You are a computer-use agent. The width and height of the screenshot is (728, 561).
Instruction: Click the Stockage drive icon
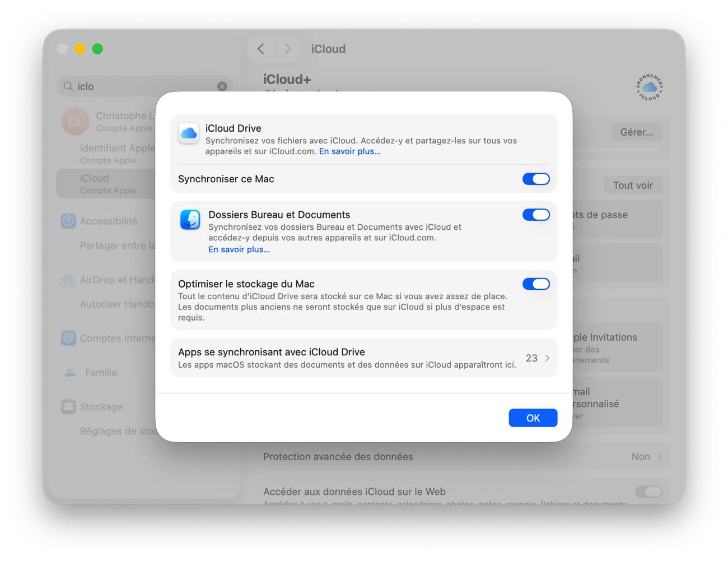[68, 407]
